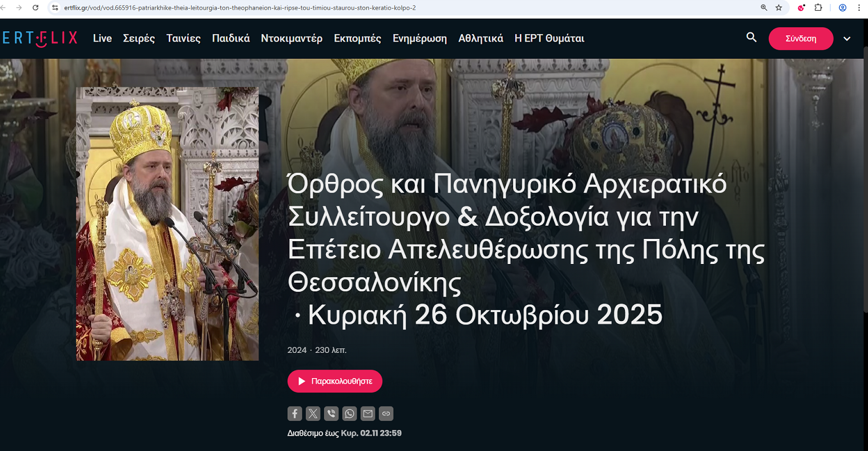Share the video on X (Twitter)
Viewport: 868px width, 451px height.
click(313, 413)
